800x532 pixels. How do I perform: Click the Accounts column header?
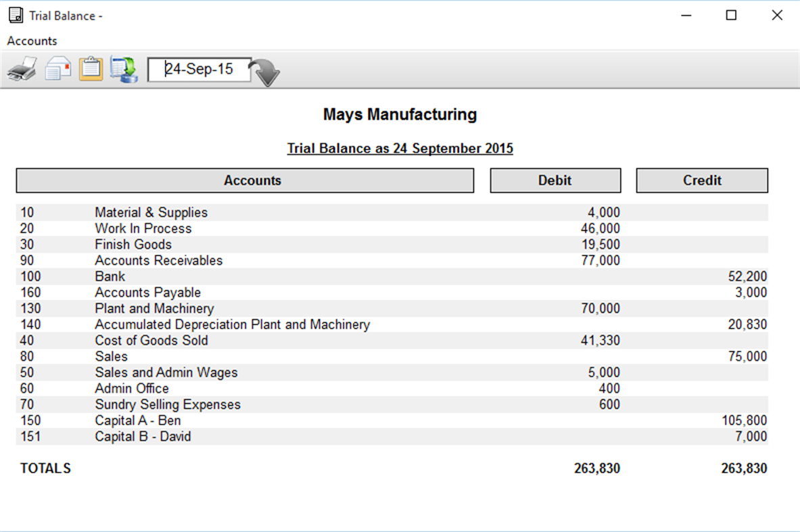pyautogui.click(x=252, y=180)
